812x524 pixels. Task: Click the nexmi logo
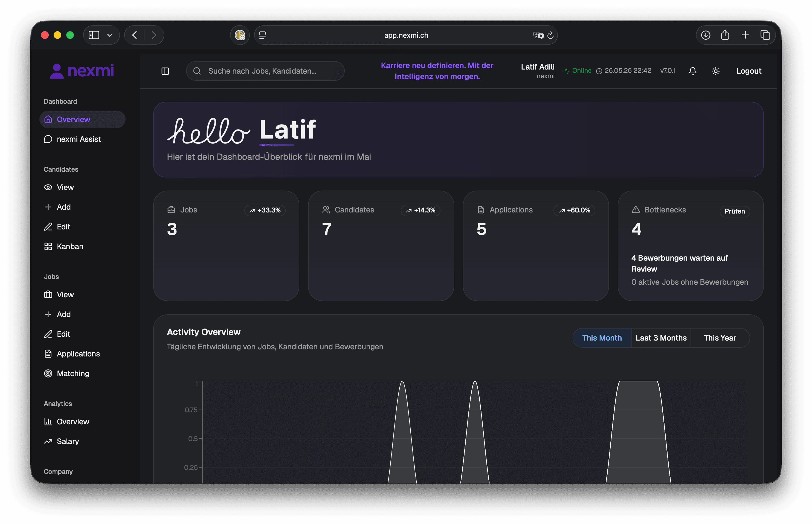point(82,71)
